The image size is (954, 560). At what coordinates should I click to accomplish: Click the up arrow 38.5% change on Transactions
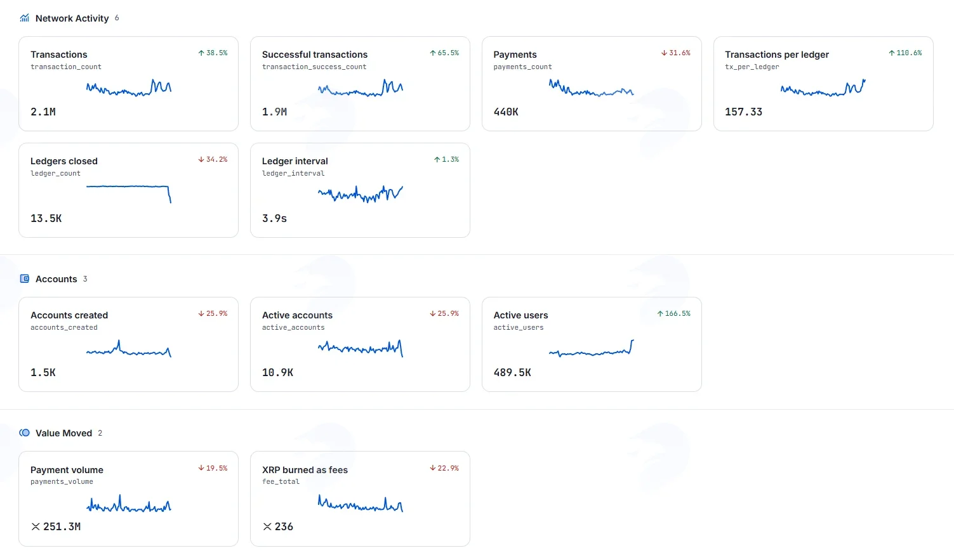click(x=213, y=53)
